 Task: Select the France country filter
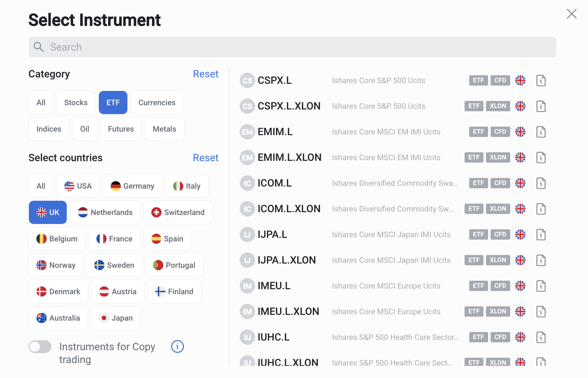(114, 239)
